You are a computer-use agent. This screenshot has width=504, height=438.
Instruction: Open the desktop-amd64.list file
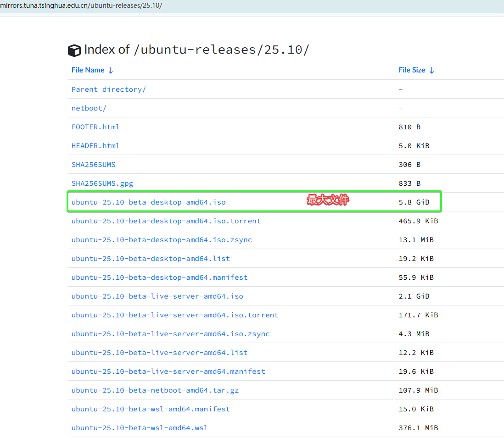151,259
